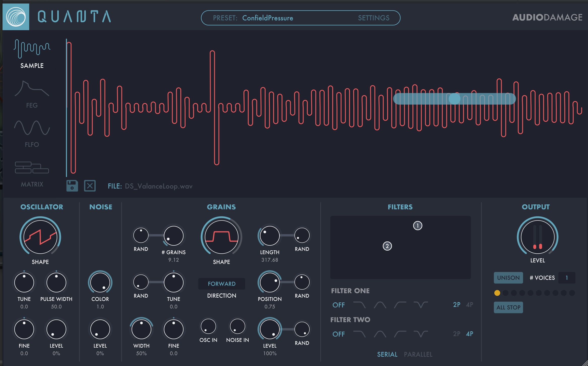Select Filter Two low-pass shape icon
This screenshot has width=588, height=366.
click(x=359, y=334)
